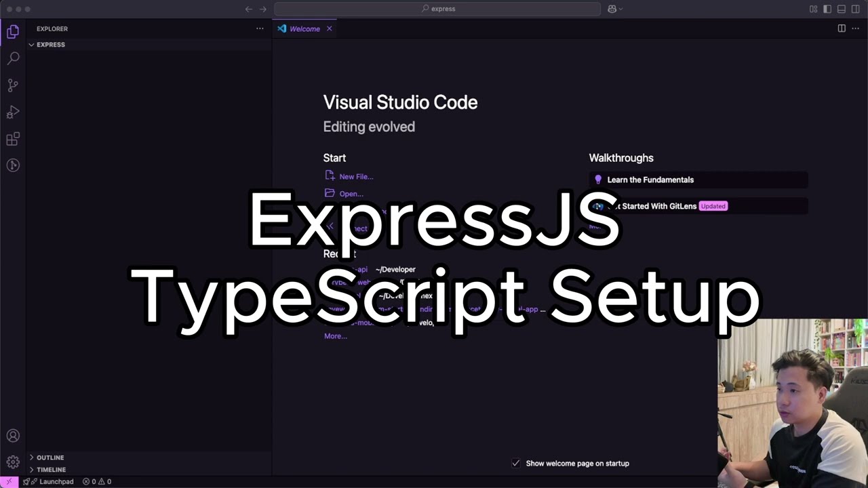This screenshot has width=868, height=488.
Task: Open the Search view in activity bar
Action: coord(13,58)
